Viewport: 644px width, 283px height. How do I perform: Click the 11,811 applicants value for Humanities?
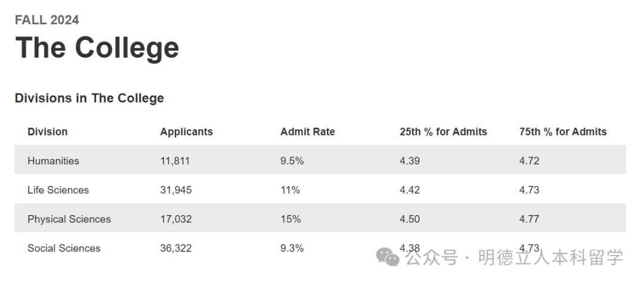click(x=175, y=161)
